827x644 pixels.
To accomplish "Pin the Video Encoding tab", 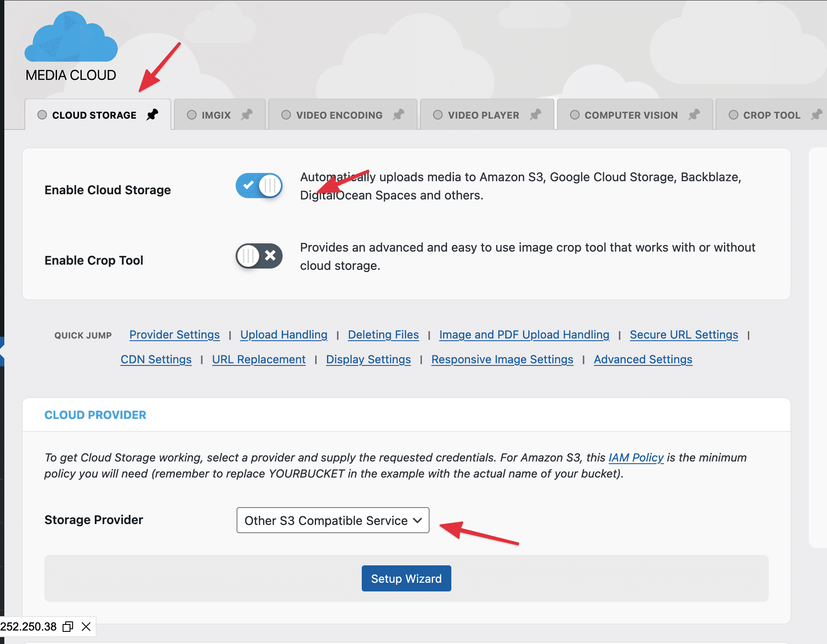I will click(x=398, y=115).
